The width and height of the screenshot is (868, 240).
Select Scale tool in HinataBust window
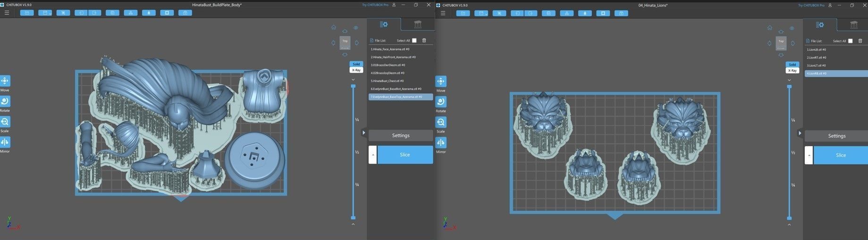(5, 122)
